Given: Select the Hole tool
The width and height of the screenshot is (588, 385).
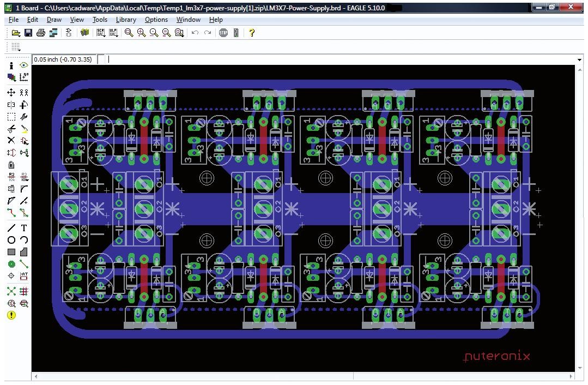Looking at the screenshot, I should pos(11,276).
